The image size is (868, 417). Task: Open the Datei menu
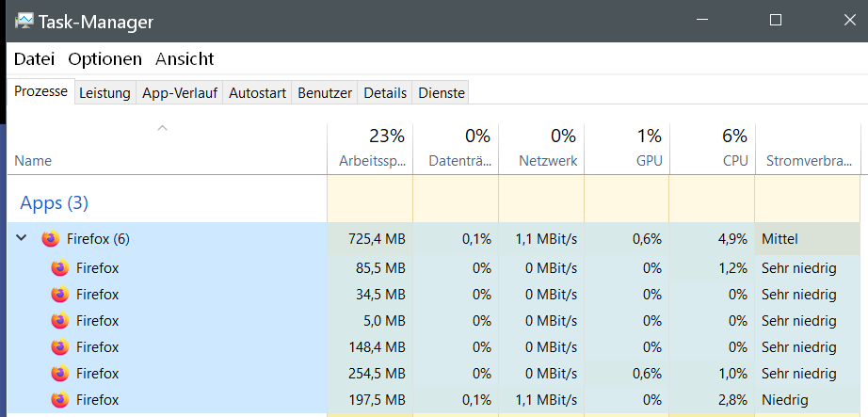pos(35,59)
